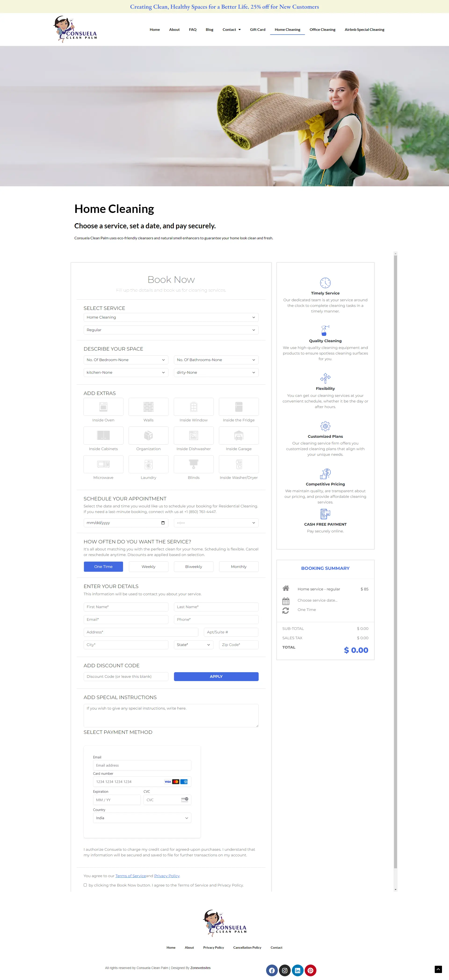This screenshot has height=980, width=449.
Task: Open the State dropdown
Action: 193,644
